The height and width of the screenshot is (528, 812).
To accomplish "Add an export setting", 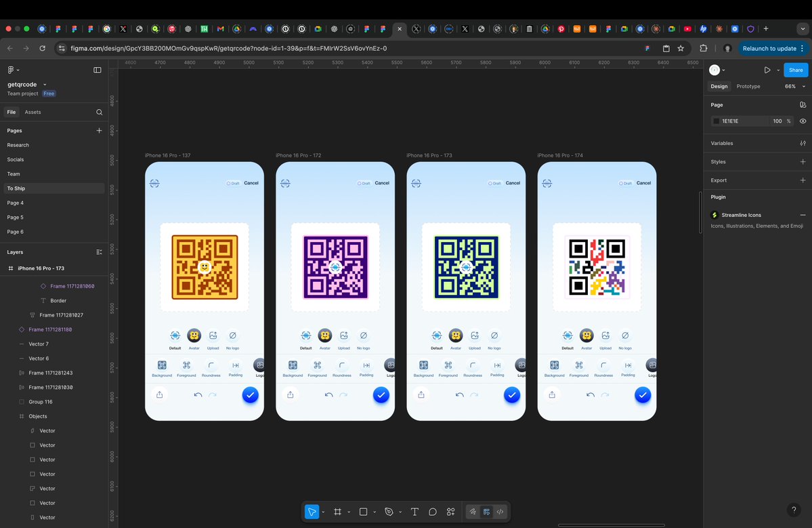I will pos(803,180).
